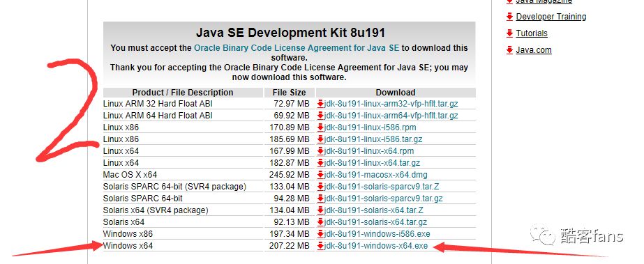Image resolution: width=644 pixels, height=264 pixels.
Task: Open the Tutorials sidebar link
Action: pos(532,33)
